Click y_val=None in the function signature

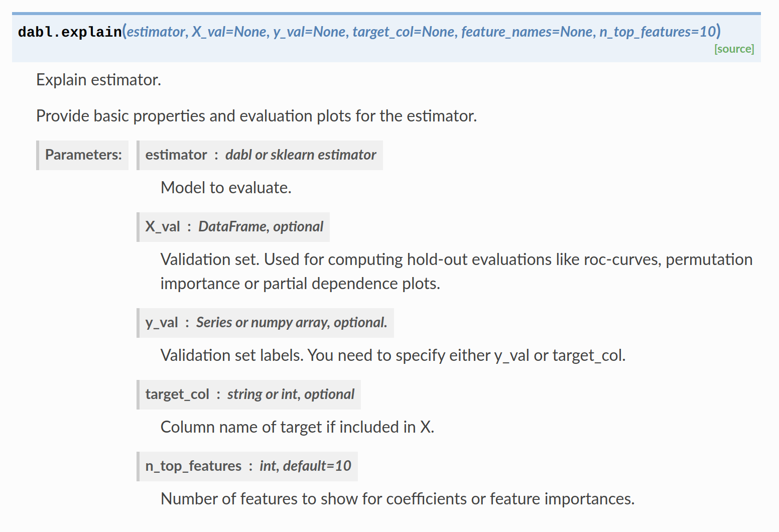pos(311,32)
